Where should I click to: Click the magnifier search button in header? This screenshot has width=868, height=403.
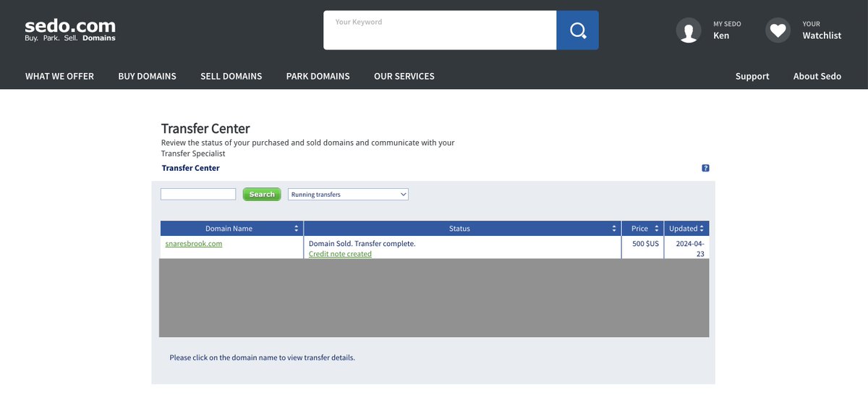tap(577, 30)
